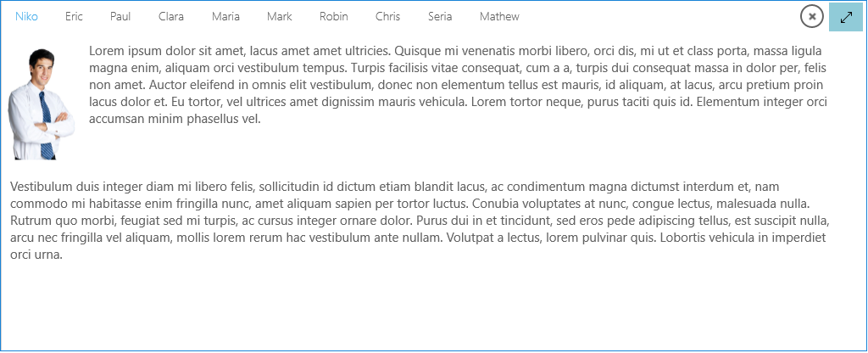Switch to the Eric tab
The height and width of the screenshot is (353, 868).
coord(74,17)
